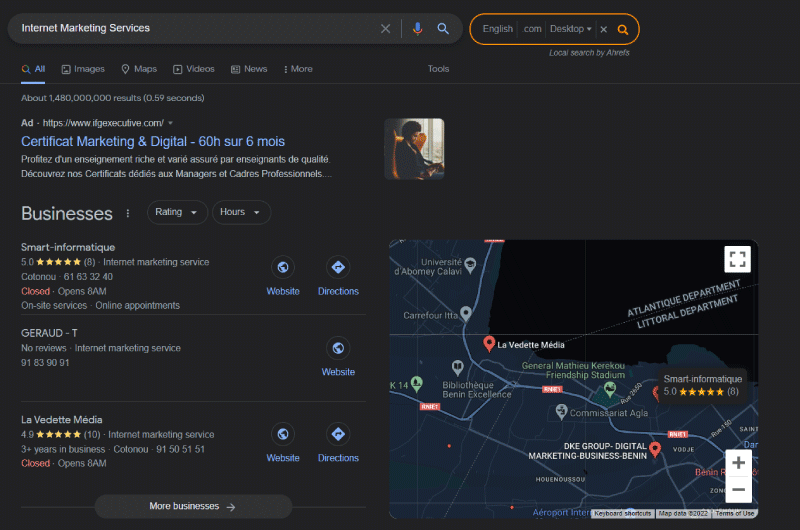Open map Keyboard shortcuts

[622, 514]
